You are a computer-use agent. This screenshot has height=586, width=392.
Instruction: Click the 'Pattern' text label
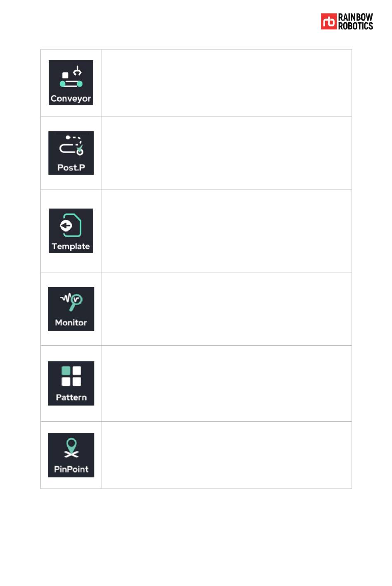click(71, 397)
